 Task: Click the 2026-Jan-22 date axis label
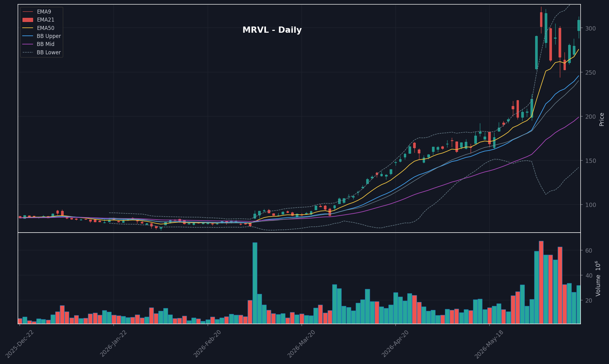pyautogui.click(x=114, y=344)
